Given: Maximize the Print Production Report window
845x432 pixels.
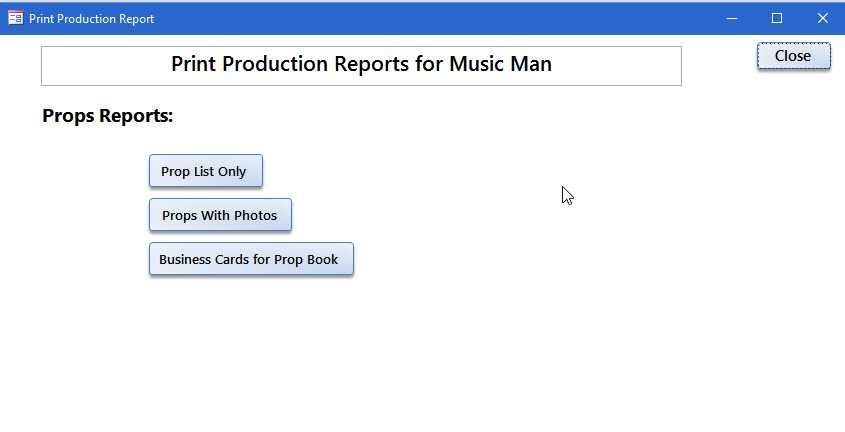Looking at the screenshot, I should (777, 18).
